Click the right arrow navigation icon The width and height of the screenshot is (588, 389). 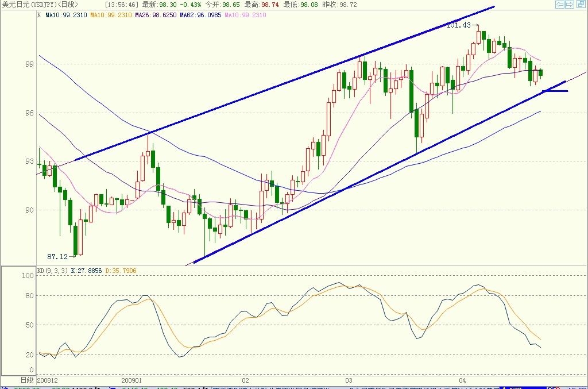click(x=570, y=5)
